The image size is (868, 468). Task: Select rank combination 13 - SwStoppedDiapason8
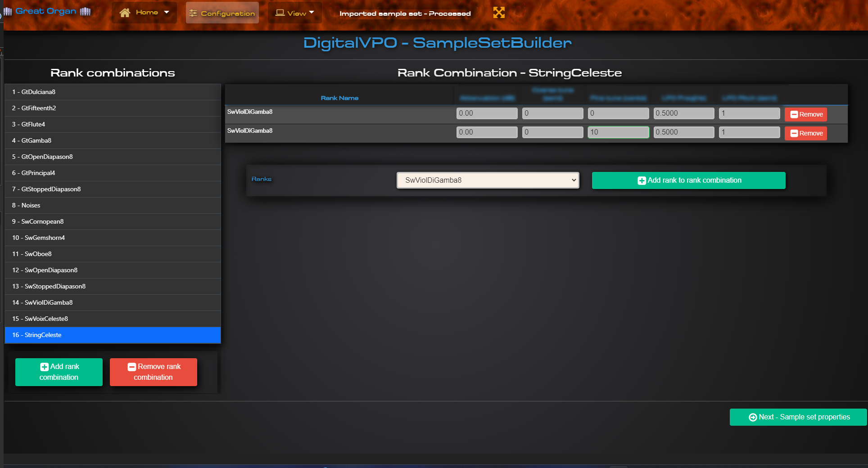pyautogui.click(x=113, y=286)
